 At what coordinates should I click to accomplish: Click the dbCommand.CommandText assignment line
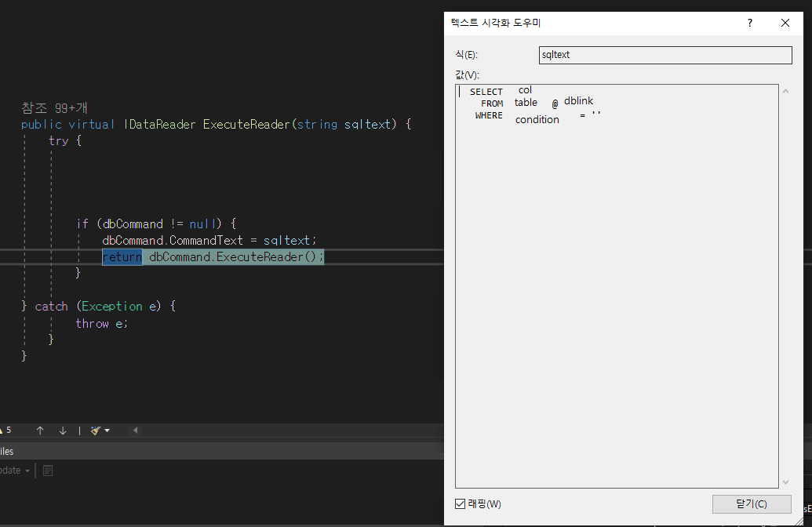tap(209, 240)
